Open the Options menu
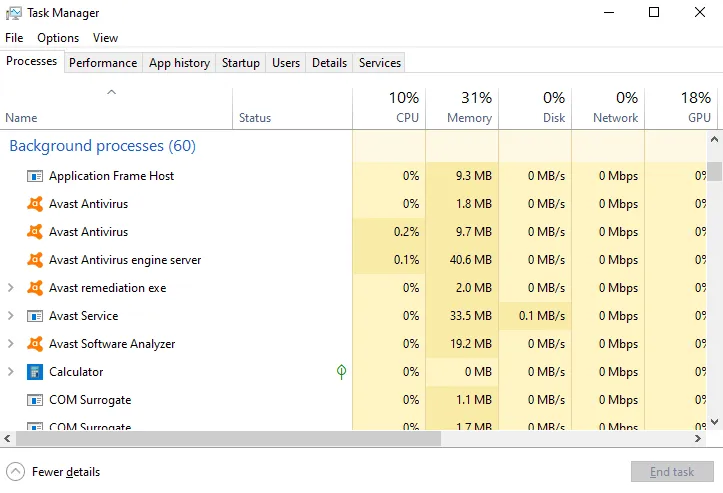723x493 pixels. pyautogui.click(x=58, y=38)
